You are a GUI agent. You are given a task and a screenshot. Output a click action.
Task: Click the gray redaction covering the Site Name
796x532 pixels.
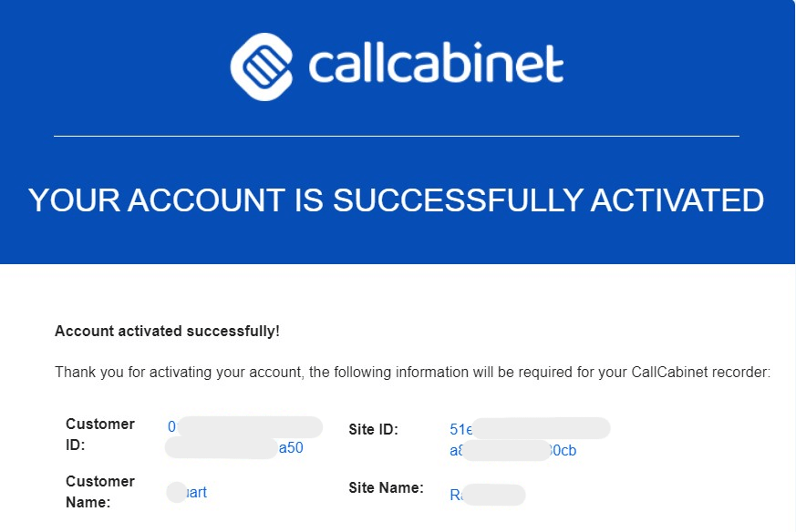click(493, 495)
